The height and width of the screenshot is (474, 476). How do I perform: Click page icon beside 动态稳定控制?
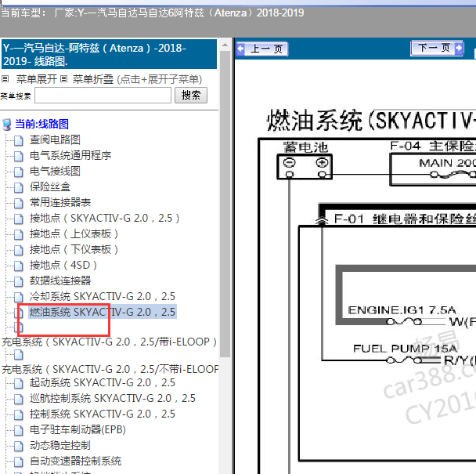(19, 447)
